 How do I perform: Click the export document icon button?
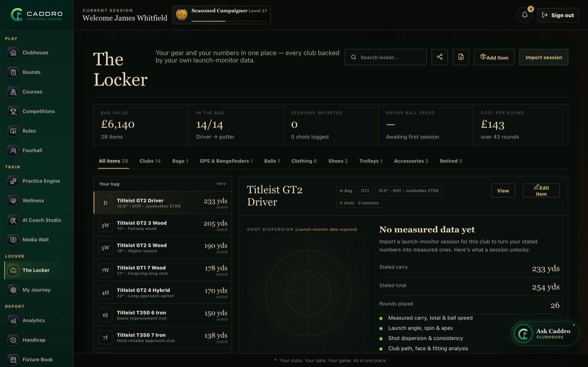point(461,57)
